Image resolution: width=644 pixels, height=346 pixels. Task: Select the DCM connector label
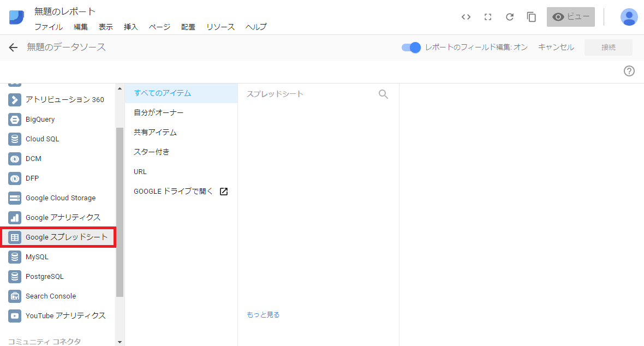(x=33, y=159)
